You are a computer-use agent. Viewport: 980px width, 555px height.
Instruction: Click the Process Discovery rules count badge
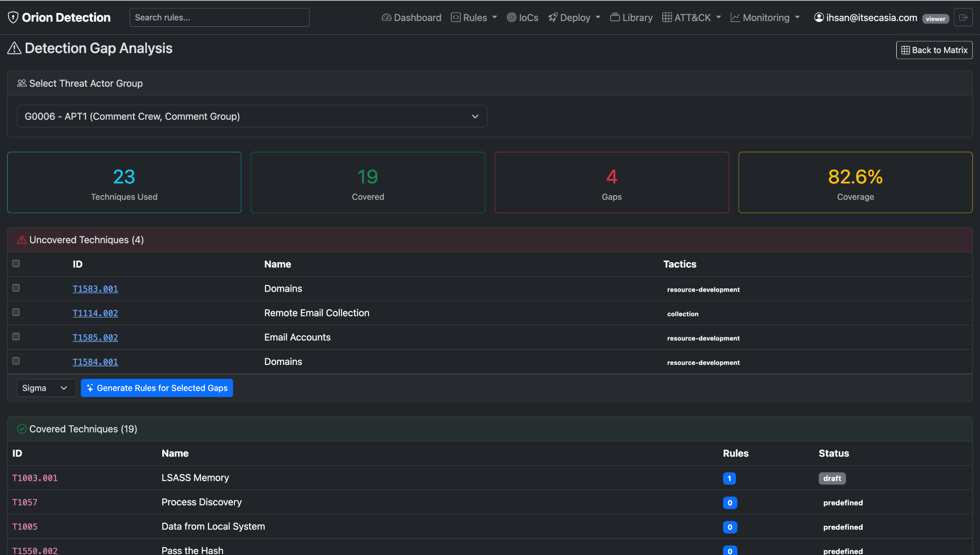click(730, 503)
